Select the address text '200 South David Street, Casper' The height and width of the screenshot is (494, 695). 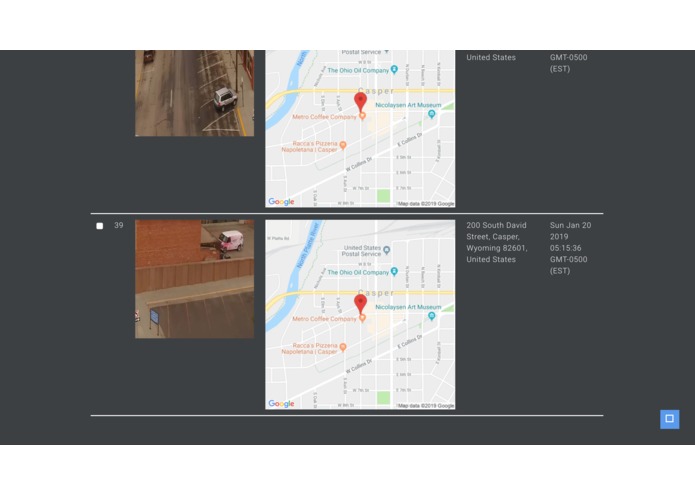[496, 231]
